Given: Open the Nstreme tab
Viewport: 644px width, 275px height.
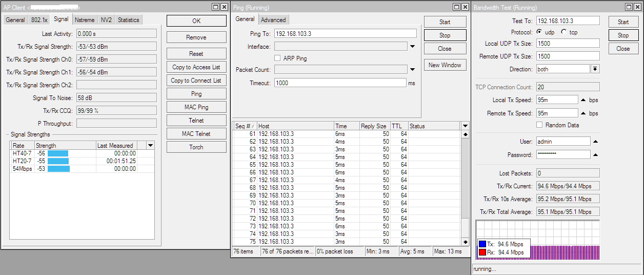Looking at the screenshot, I should 84,20.
